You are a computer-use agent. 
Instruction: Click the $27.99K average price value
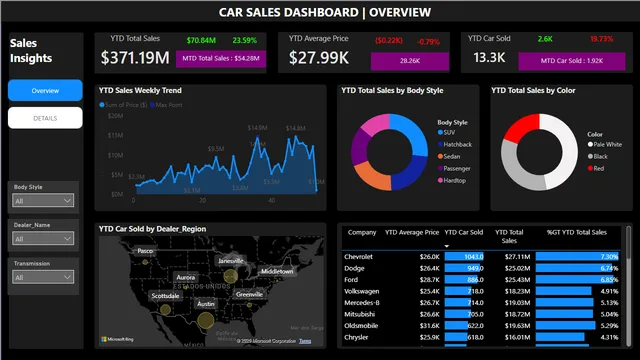point(319,58)
